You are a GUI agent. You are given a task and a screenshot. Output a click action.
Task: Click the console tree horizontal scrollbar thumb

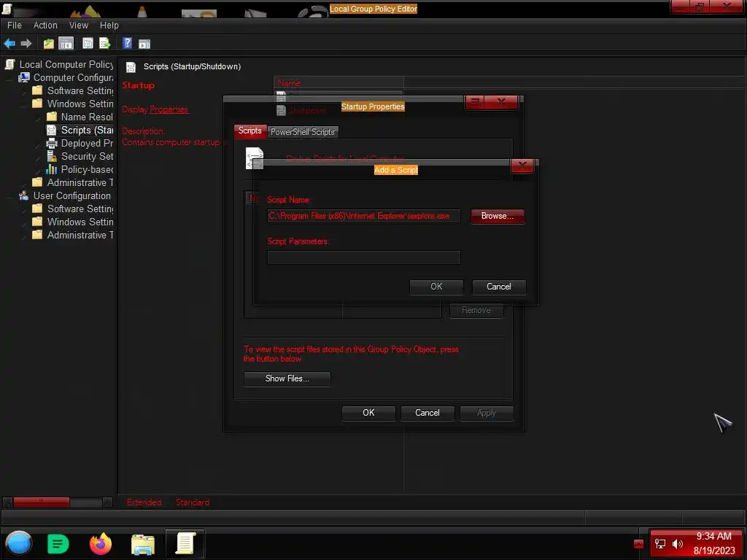coord(42,502)
